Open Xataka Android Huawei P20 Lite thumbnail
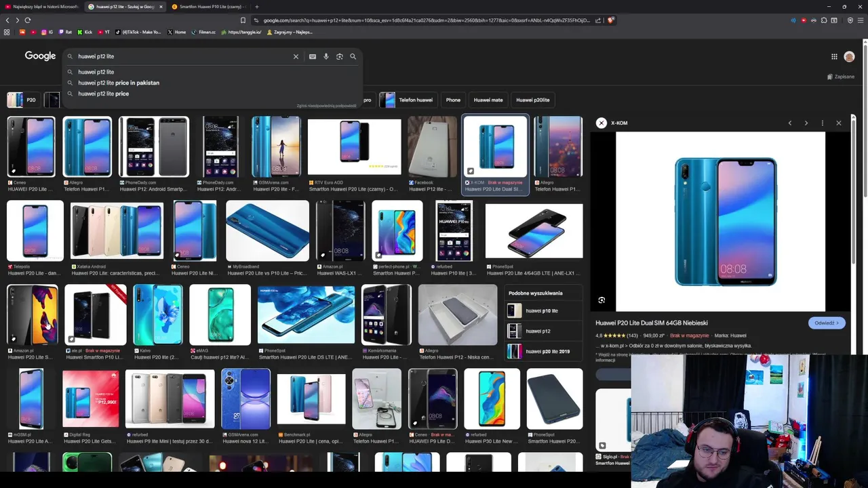 point(117,230)
